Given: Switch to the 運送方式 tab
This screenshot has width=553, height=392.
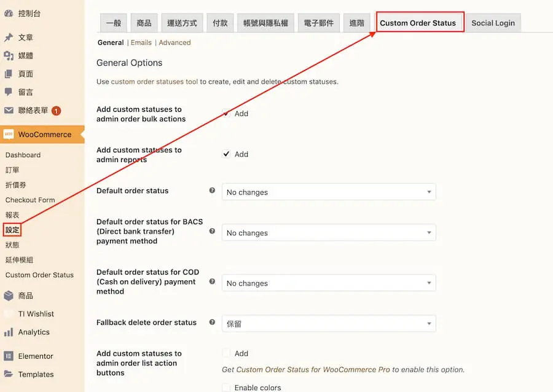Looking at the screenshot, I should [182, 23].
